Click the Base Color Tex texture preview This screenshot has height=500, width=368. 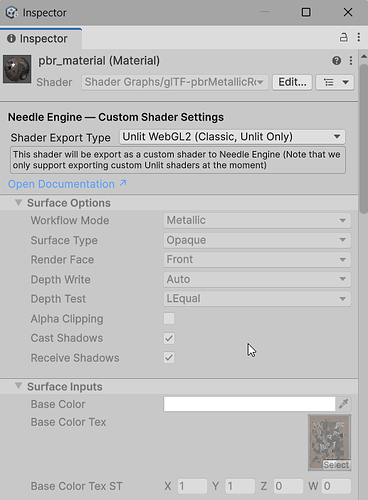pos(329,443)
